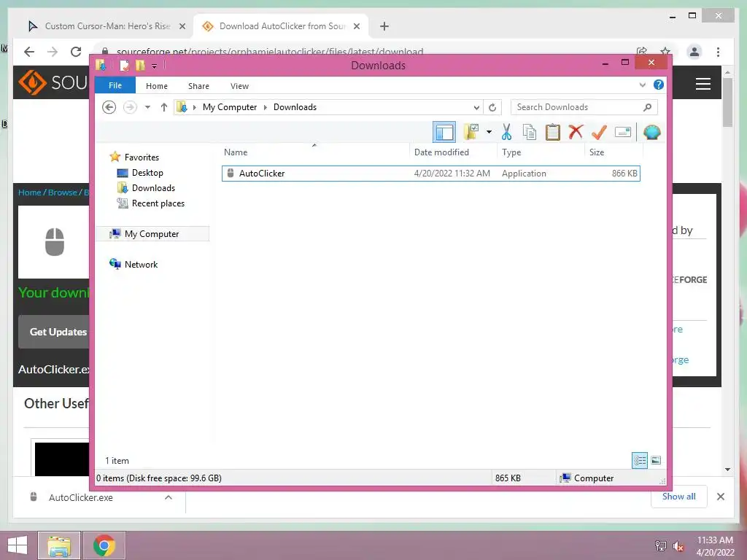Viewport: 747px width, 560px height.
Task: Open Windows Start button
Action: (x=18, y=545)
